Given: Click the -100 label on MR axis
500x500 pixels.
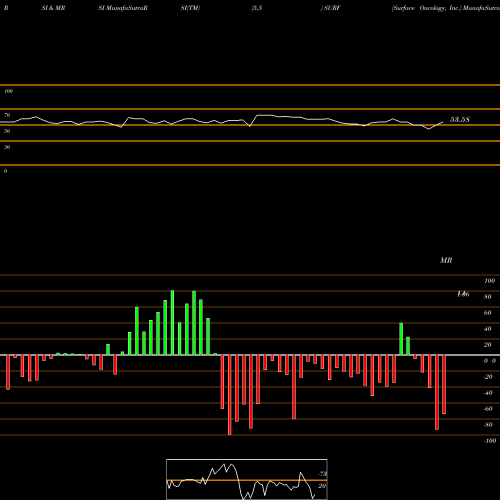Looking at the screenshot, I should point(490,441).
